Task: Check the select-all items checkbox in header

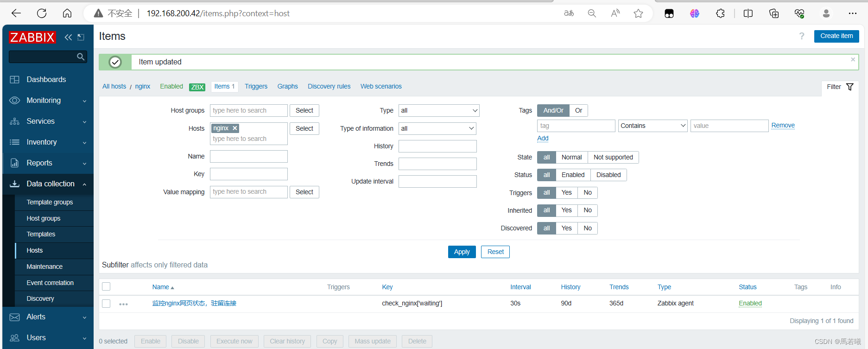Action: [x=106, y=286]
